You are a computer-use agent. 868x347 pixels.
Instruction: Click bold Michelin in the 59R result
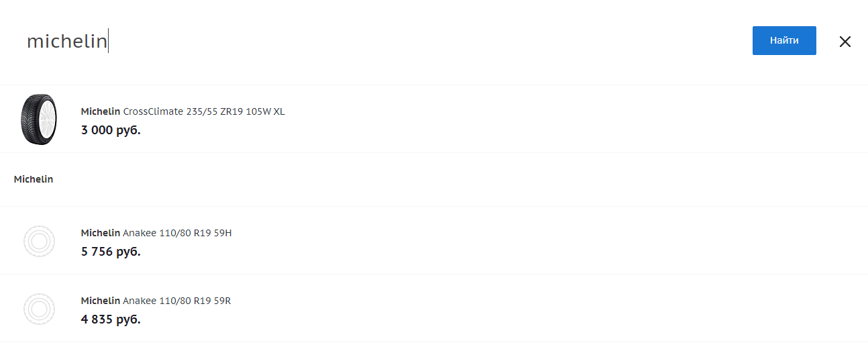pos(101,301)
